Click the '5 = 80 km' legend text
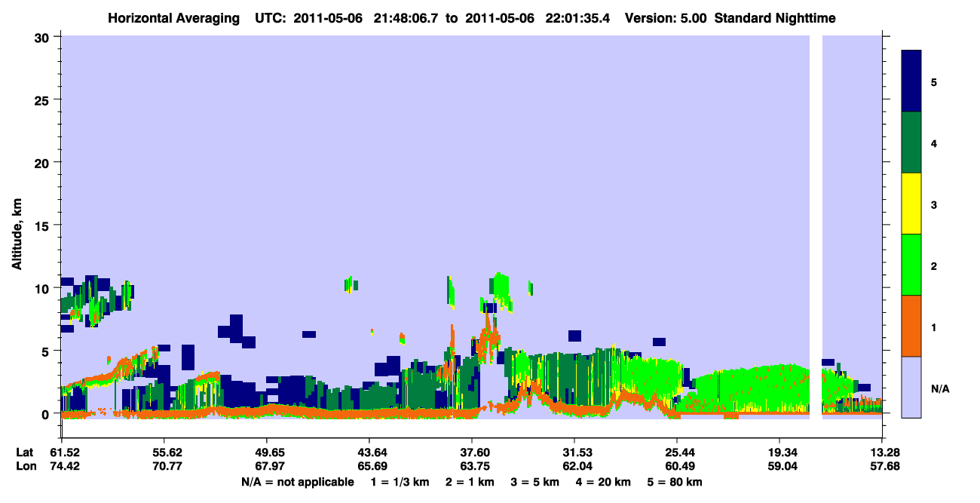The image size is (980, 503). (x=675, y=482)
